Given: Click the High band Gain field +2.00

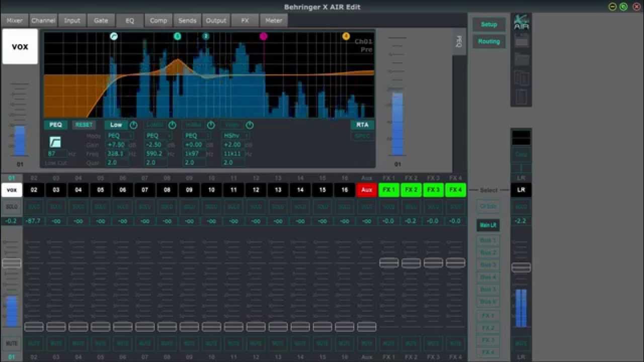Looking at the screenshot, I should point(232,145).
